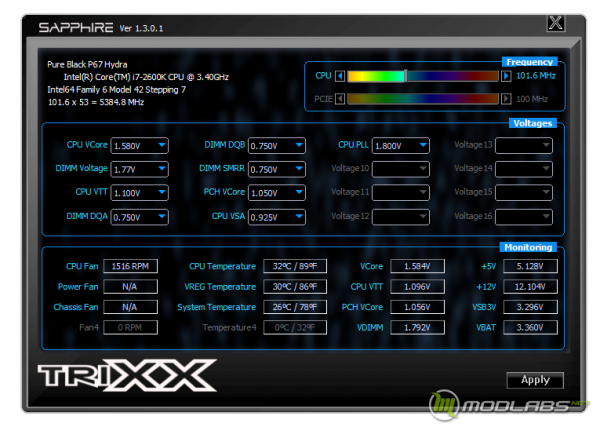Viewport: 600px width, 431px height.
Task: Open the CPU VSA voltage dropdown
Action: (277, 217)
